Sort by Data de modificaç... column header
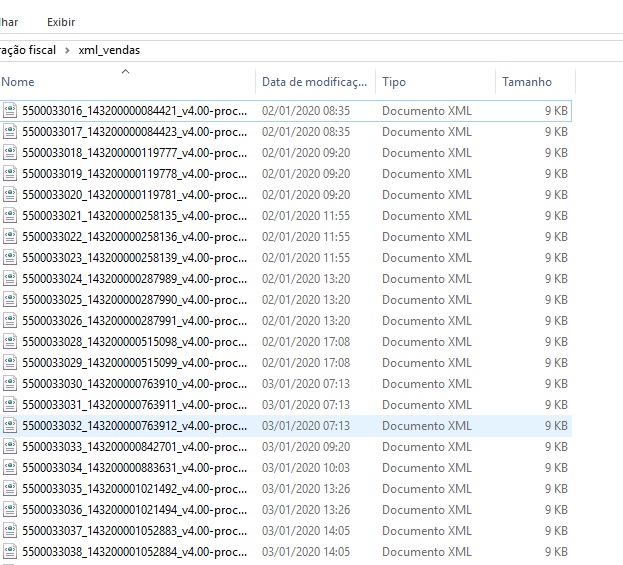This screenshot has height=565, width=623. [314, 82]
